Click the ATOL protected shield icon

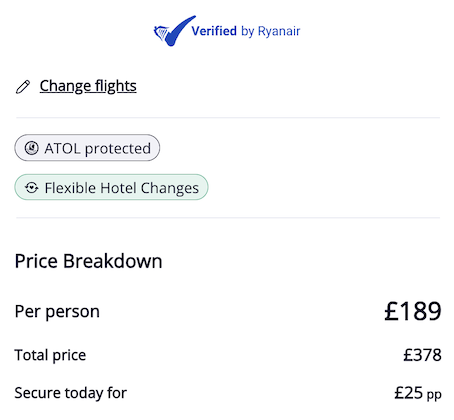pos(32,148)
